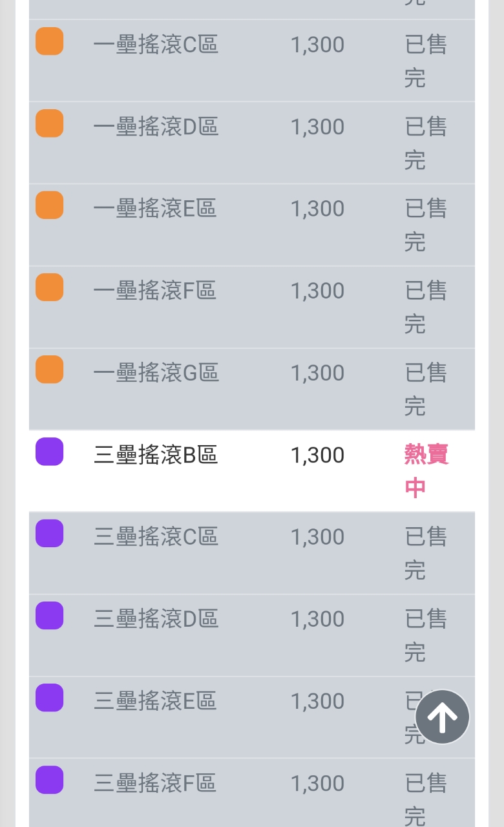Open the 一壘搖滾E區 seating row
504x827 pixels.
[155, 209]
